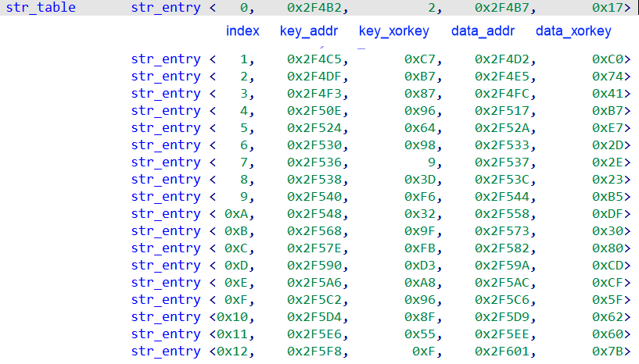Viewport: 639px width, 364px height.
Task: Select key address 0x2F5D4
Action: [314, 317]
